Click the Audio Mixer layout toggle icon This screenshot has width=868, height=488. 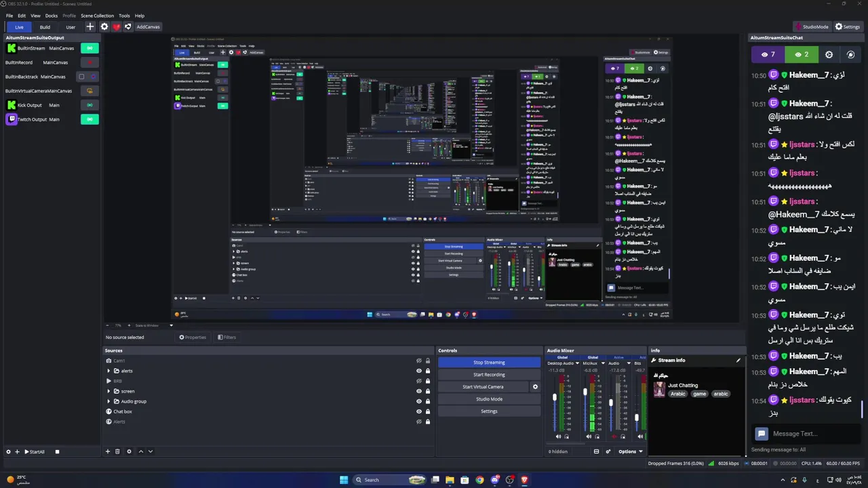(596, 451)
